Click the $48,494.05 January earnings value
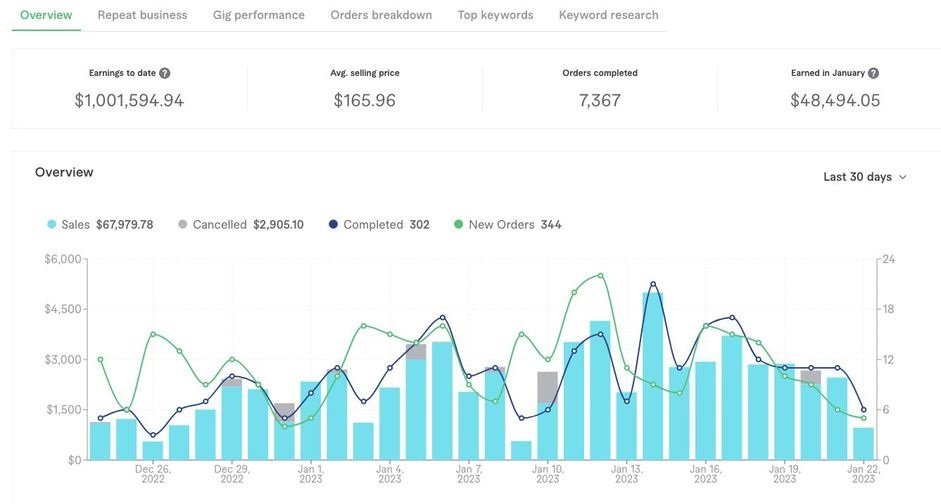The height and width of the screenshot is (504, 941). coord(835,100)
